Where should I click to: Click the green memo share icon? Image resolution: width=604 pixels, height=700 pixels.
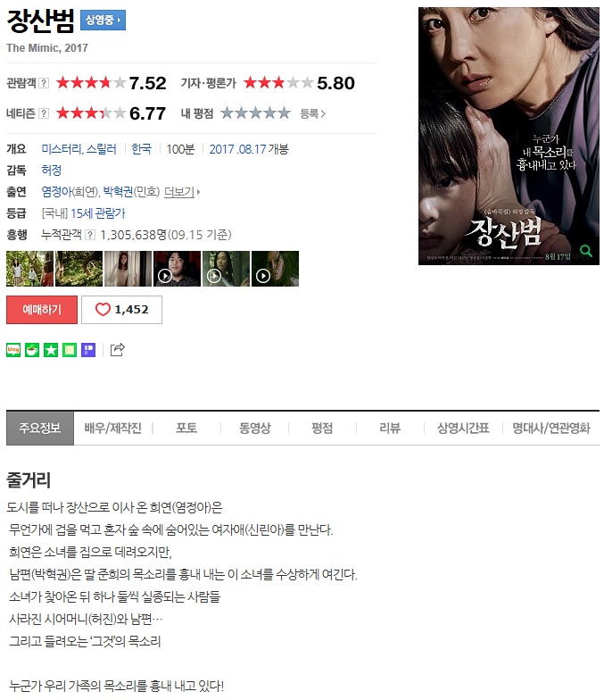click(x=70, y=350)
